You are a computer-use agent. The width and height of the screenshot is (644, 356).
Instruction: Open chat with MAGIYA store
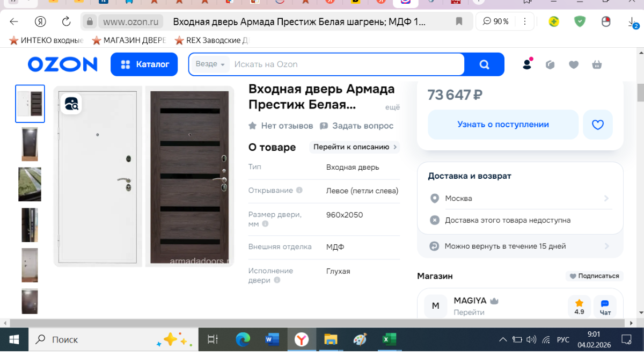click(605, 307)
